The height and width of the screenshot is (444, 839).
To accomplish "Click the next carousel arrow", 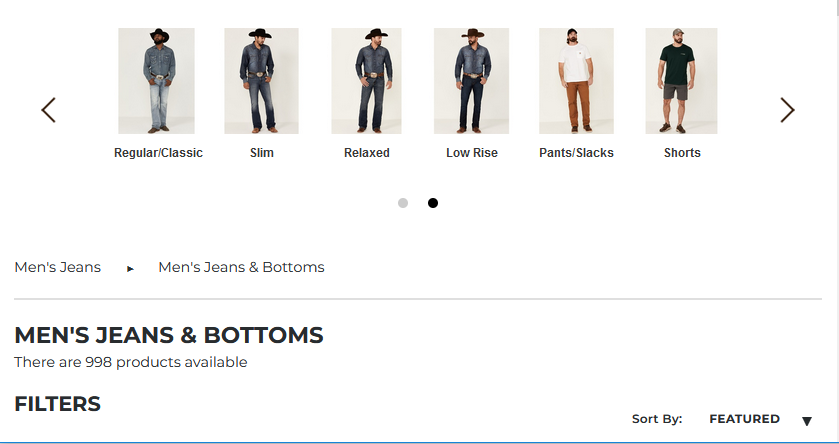I will 787,110.
